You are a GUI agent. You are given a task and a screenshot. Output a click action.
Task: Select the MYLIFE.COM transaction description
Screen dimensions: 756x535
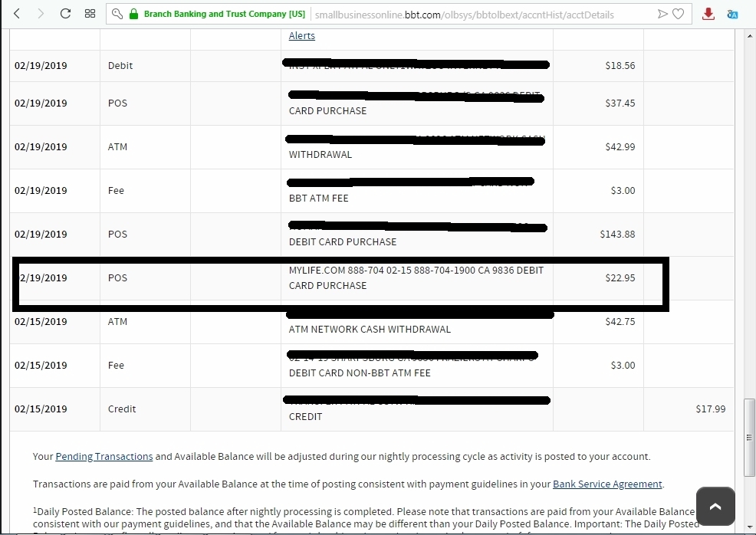click(x=416, y=278)
